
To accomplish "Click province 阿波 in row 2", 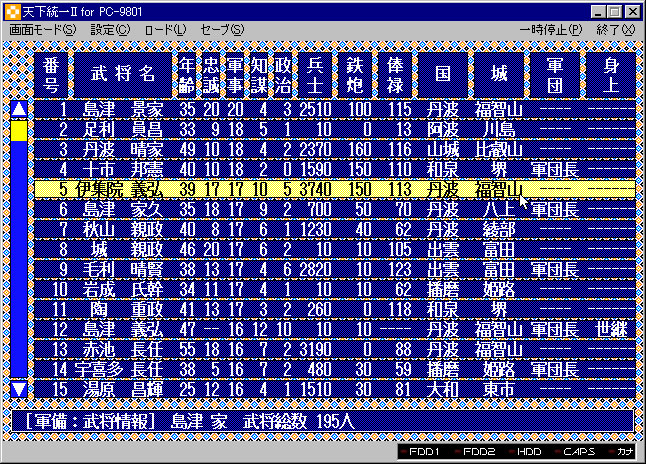I will coord(443,129).
